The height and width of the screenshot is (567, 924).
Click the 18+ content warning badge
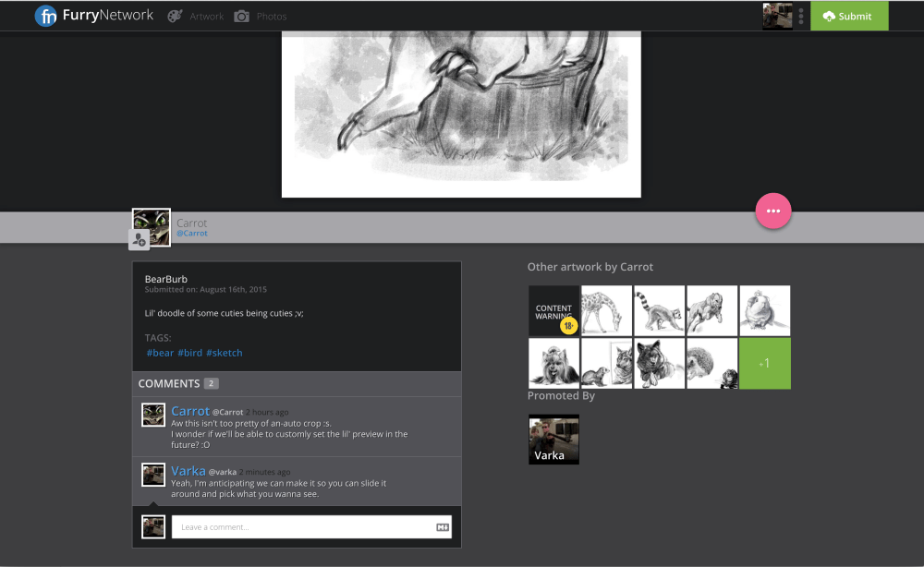[567, 325]
